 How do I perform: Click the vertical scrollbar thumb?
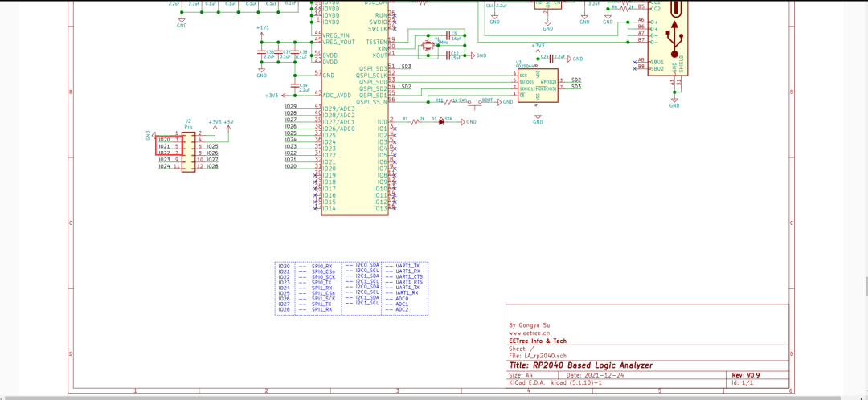[865, 287]
